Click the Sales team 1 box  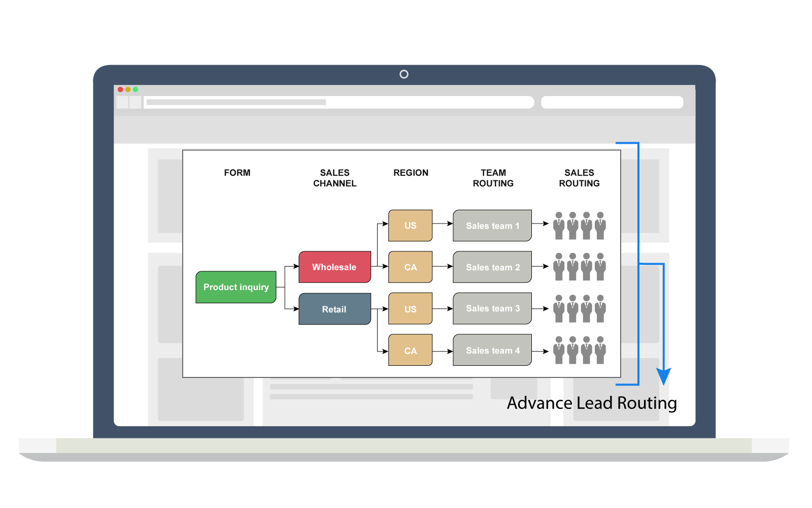(x=492, y=226)
